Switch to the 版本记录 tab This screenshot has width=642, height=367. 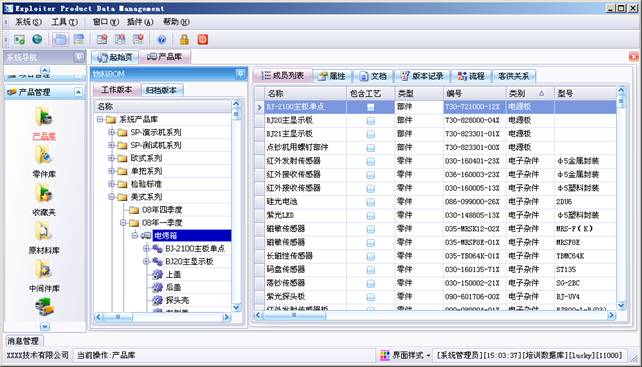pyautogui.click(x=422, y=76)
